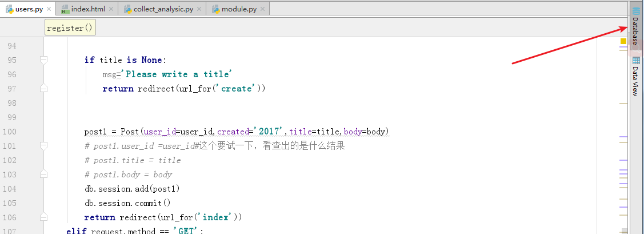Toggle the fold marker at line 103

(43, 174)
